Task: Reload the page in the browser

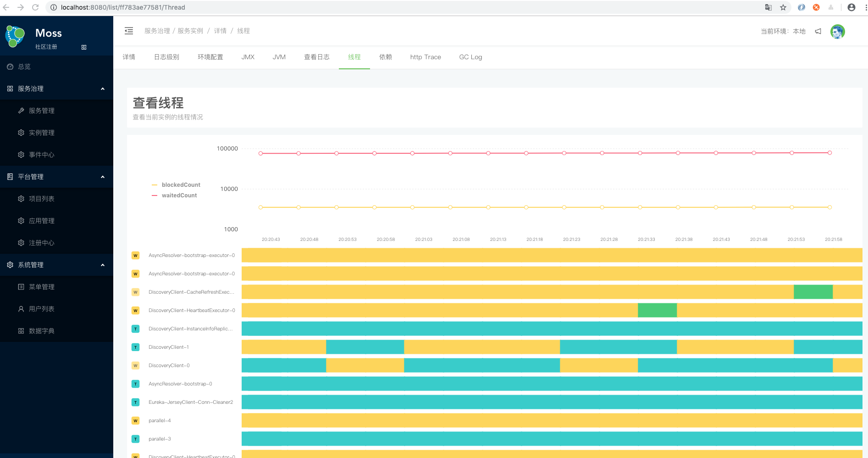Action: pyautogui.click(x=35, y=7)
